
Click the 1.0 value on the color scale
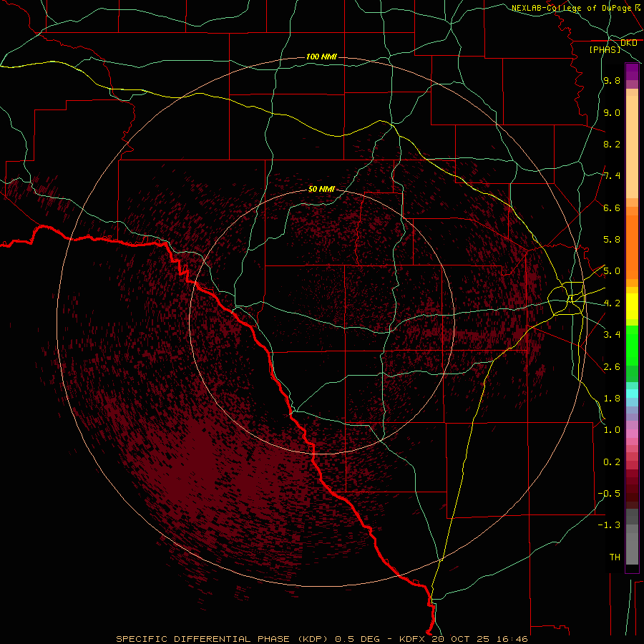point(612,430)
